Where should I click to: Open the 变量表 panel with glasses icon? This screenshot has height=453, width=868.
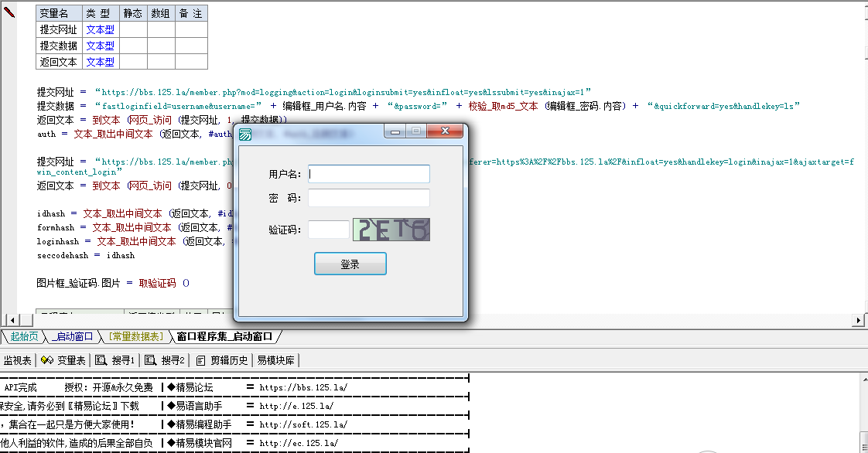coord(63,360)
